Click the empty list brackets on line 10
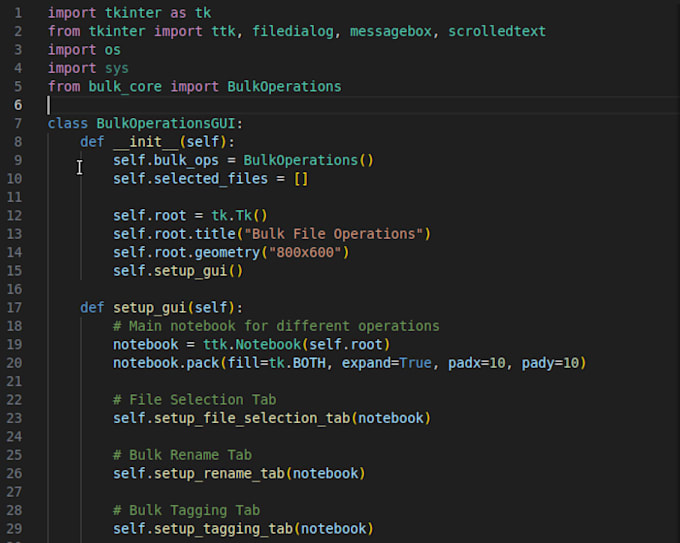This screenshot has width=680, height=543. [x=301, y=179]
